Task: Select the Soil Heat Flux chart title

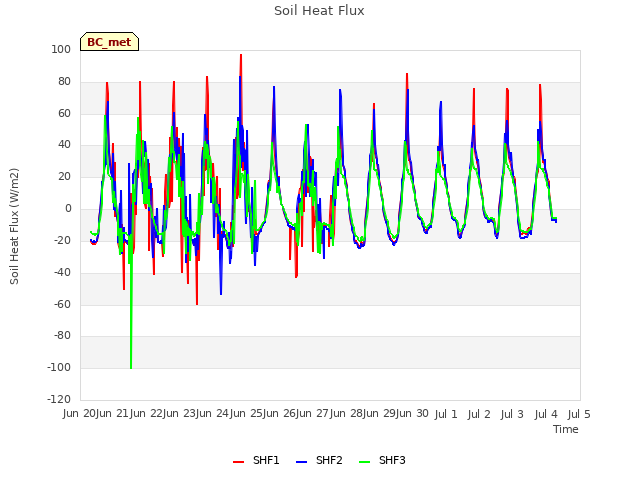Action: [x=319, y=11]
